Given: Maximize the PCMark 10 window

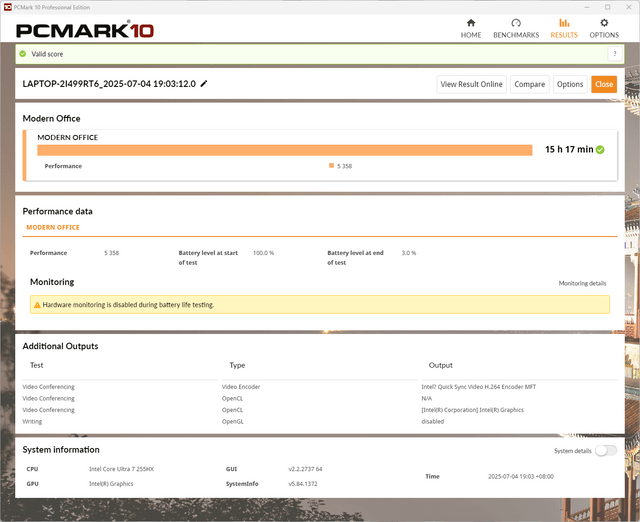Looking at the screenshot, I should (x=607, y=7).
